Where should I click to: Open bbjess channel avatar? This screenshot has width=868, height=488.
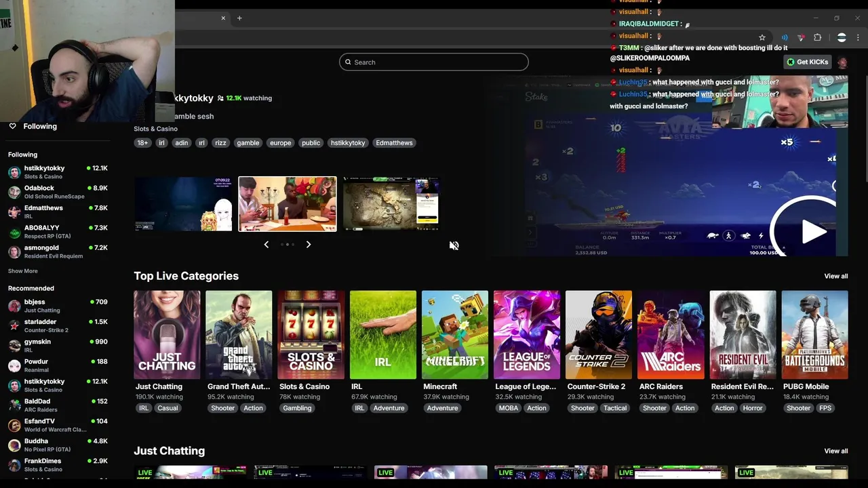coord(14,306)
